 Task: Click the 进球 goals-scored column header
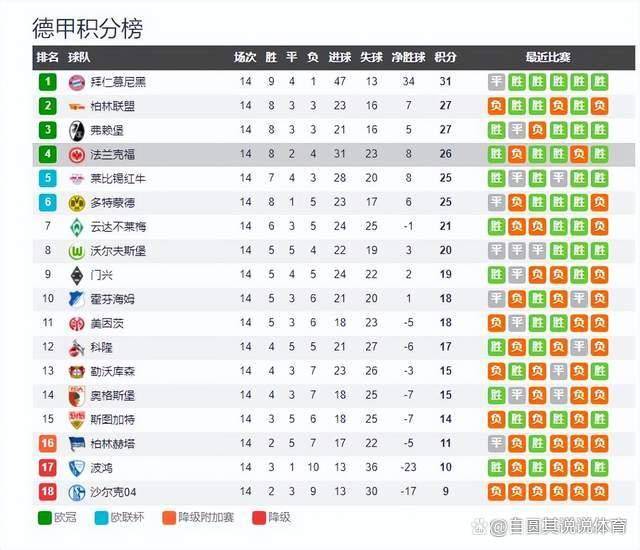(x=340, y=57)
